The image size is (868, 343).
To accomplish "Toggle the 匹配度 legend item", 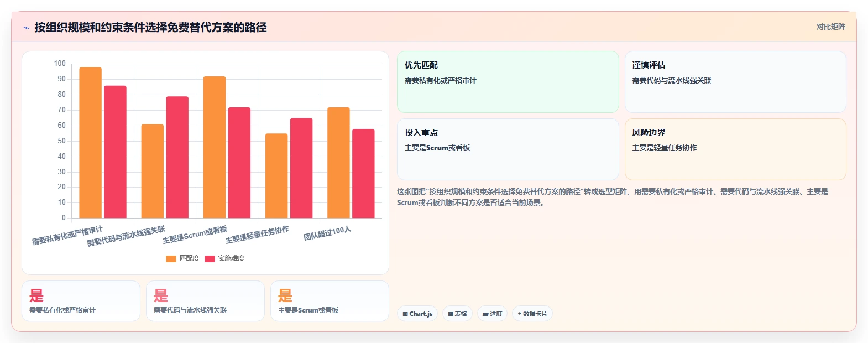I will coord(182,258).
